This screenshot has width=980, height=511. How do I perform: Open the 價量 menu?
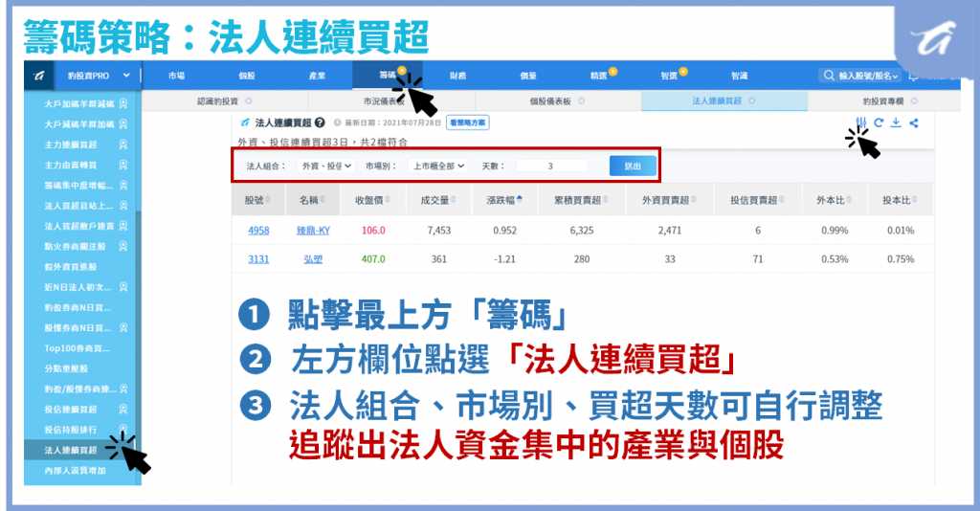click(528, 76)
